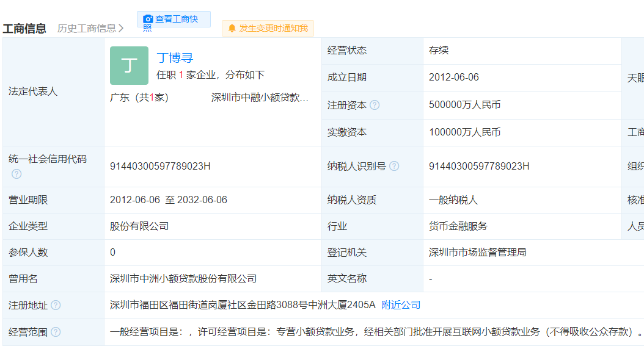Open the help icon beside 注册地址
The width and height of the screenshot is (644, 349).
coord(56,305)
